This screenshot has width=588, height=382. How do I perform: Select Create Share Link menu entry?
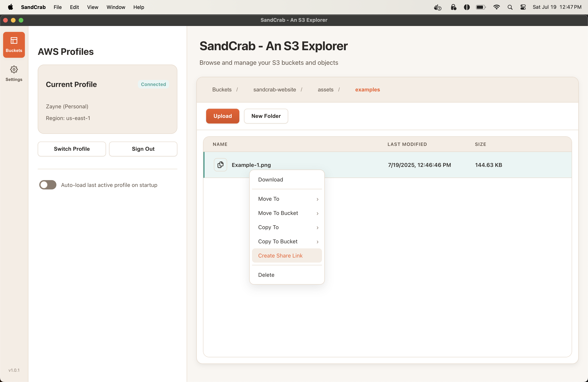(x=287, y=256)
